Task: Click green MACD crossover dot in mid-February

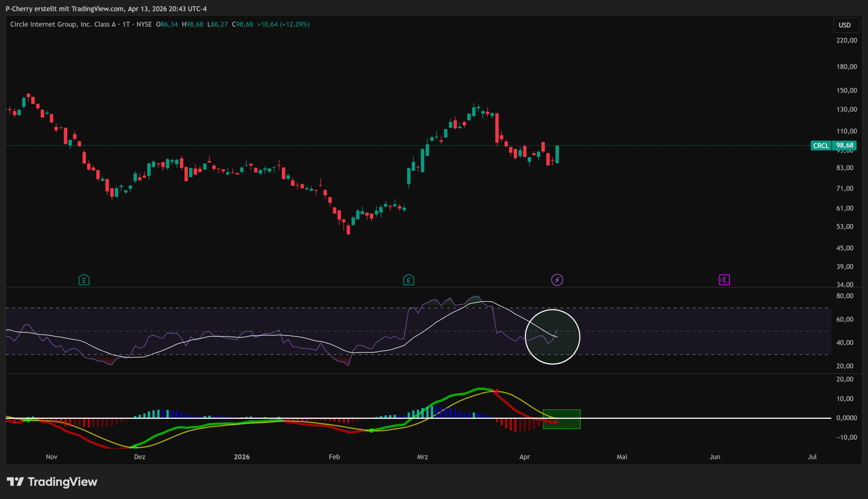Action: coord(372,431)
